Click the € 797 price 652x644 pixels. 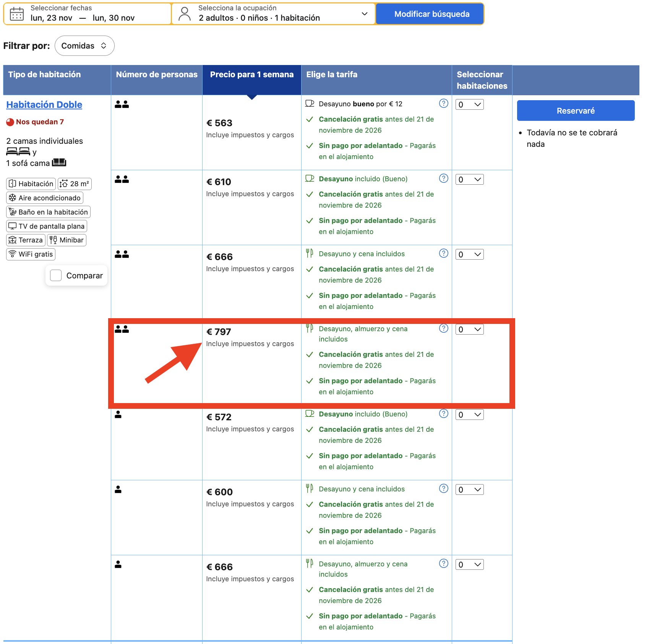point(219,332)
